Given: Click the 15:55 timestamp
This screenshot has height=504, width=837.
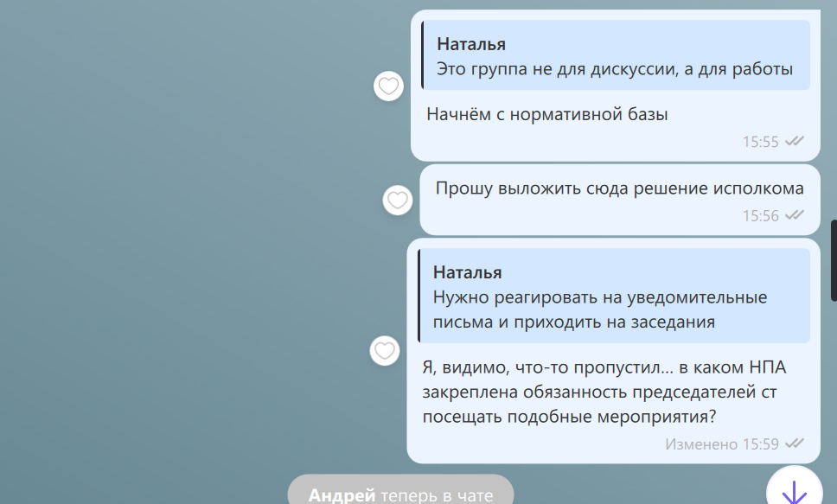Looking at the screenshot, I should coord(761,142).
